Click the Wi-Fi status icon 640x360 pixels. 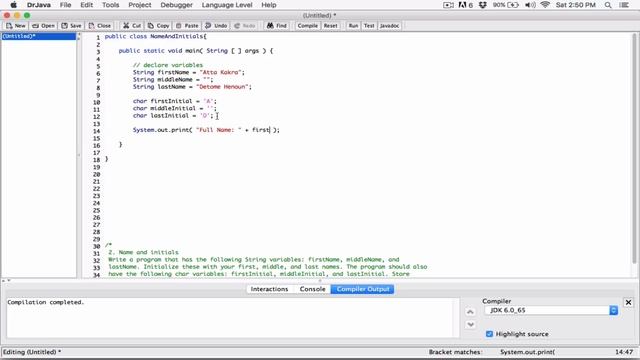[x=545, y=5]
